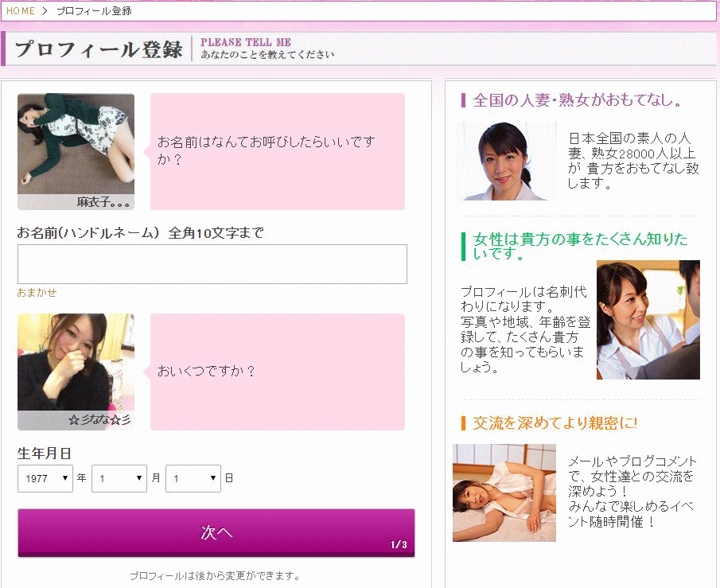Expand the birth day dropdown

[x=193, y=478]
